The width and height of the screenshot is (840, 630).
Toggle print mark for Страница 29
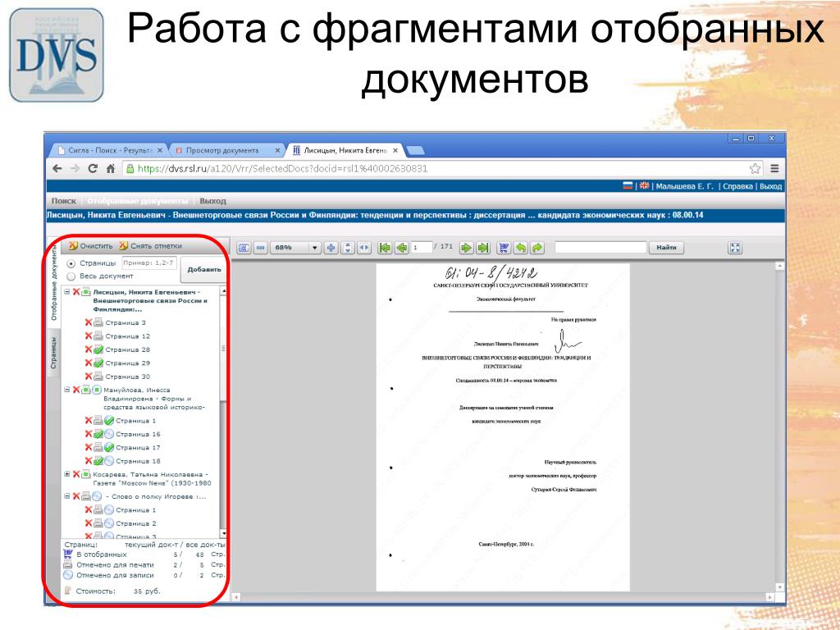click(x=98, y=363)
